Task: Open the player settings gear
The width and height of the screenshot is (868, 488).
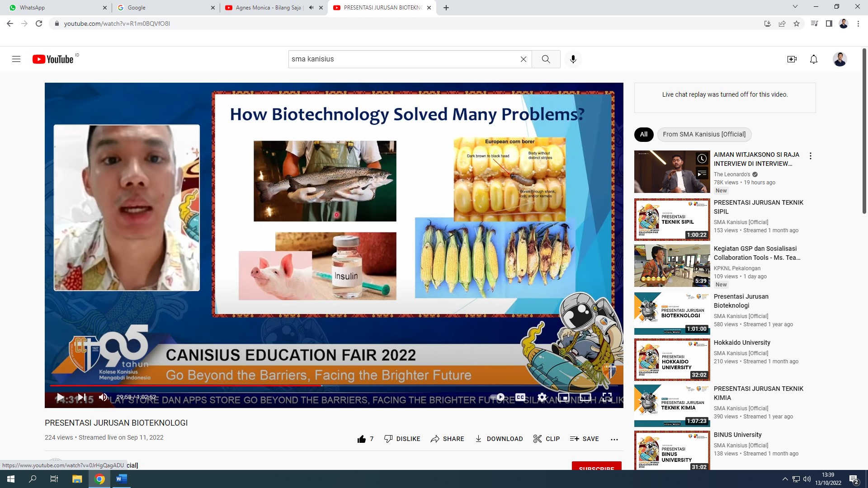Action: click(x=542, y=397)
